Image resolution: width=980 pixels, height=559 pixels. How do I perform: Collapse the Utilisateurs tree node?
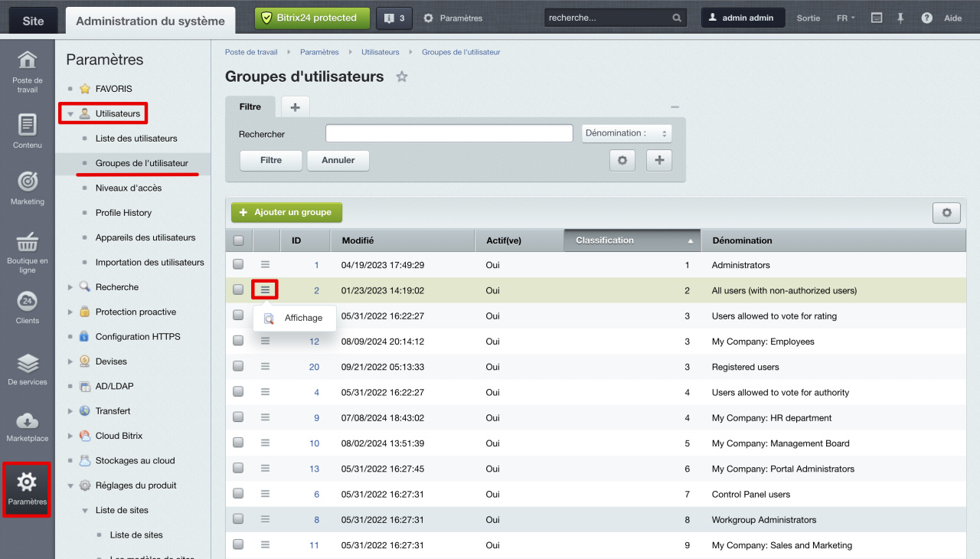70,114
